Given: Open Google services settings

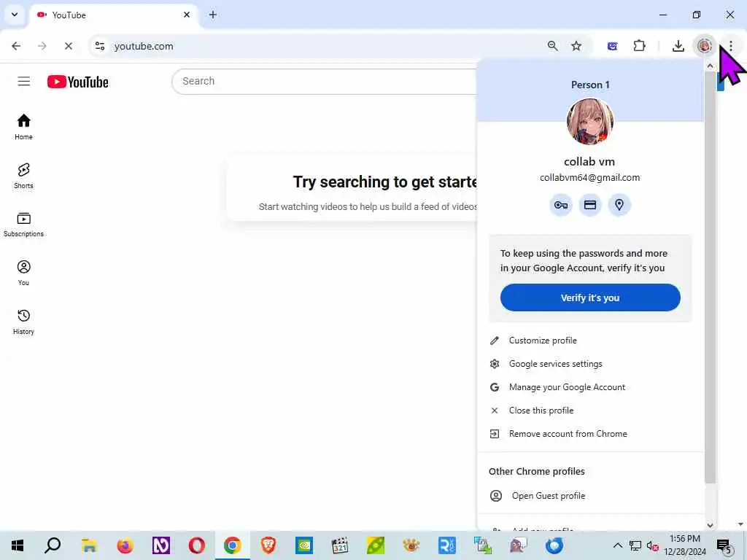Looking at the screenshot, I should click(589, 364).
